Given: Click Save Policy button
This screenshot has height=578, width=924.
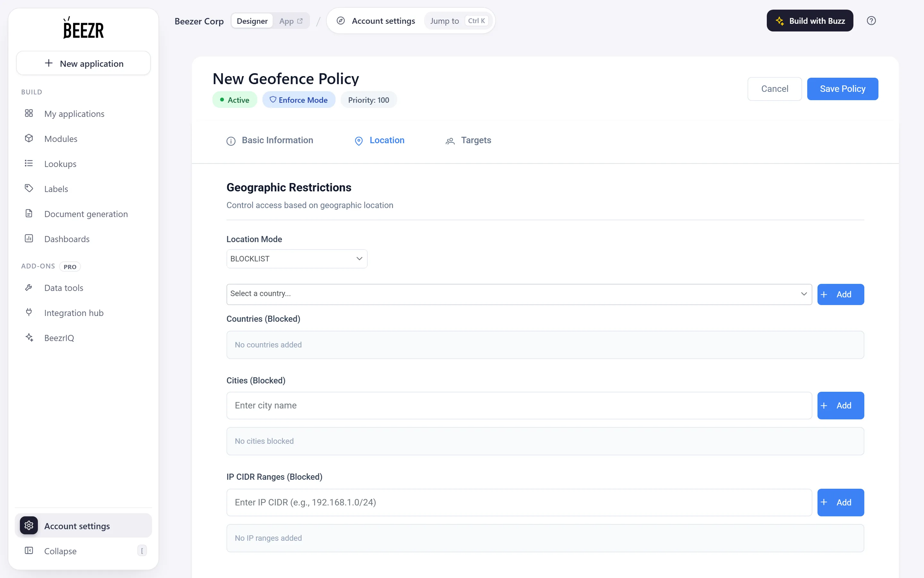Looking at the screenshot, I should click(842, 89).
